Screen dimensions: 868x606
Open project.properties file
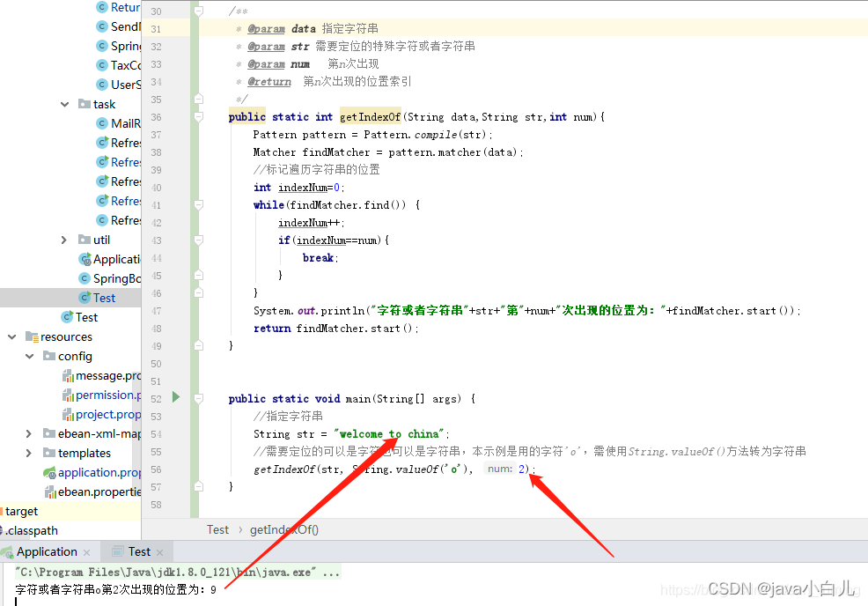click(x=108, y=414)
